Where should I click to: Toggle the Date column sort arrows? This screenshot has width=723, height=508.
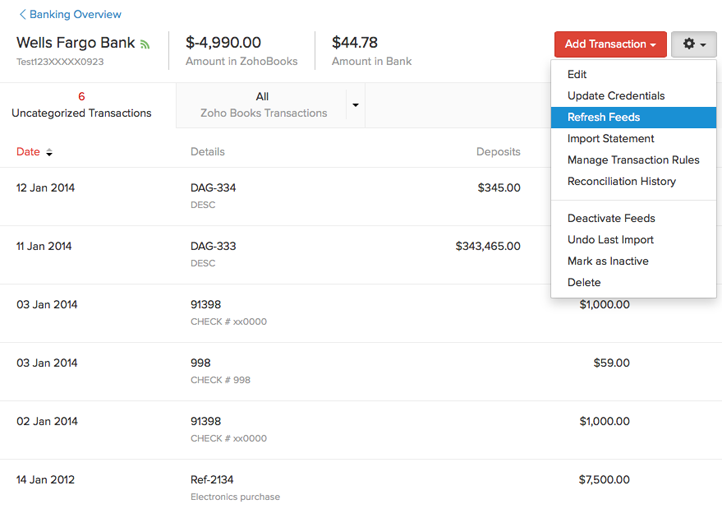click(x=49, y=153)
